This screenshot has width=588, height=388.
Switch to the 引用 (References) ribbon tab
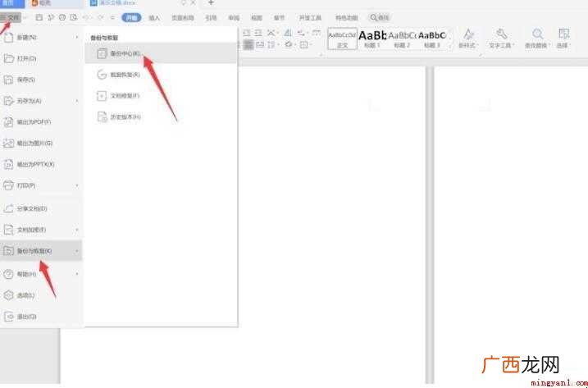(211, 18)
